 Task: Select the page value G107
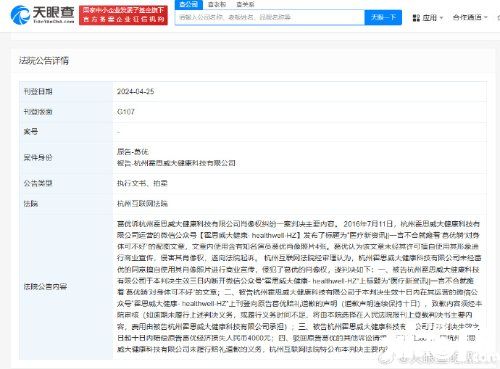(126, 112)
